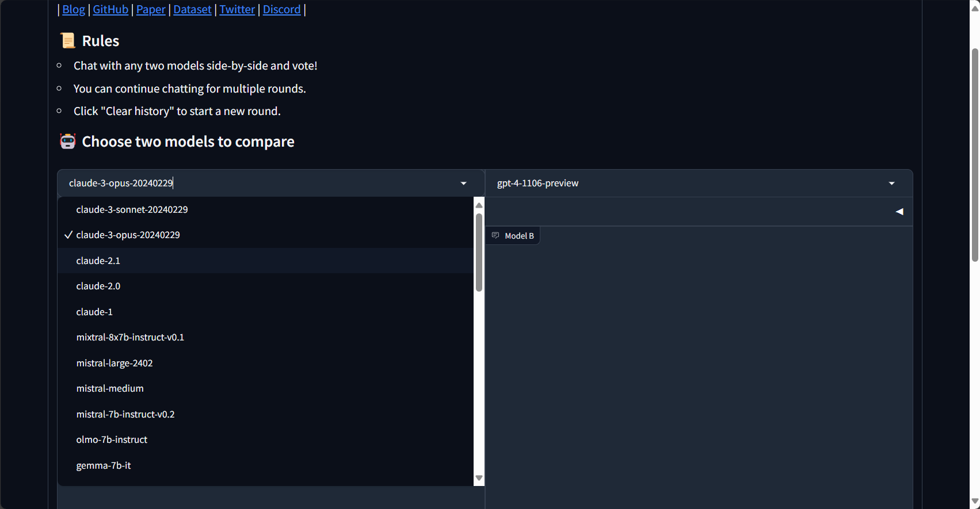This screenshot has width=980, height=509.
Task: Click the model list scrollbar up arrow
Action: tap(479, 205)
